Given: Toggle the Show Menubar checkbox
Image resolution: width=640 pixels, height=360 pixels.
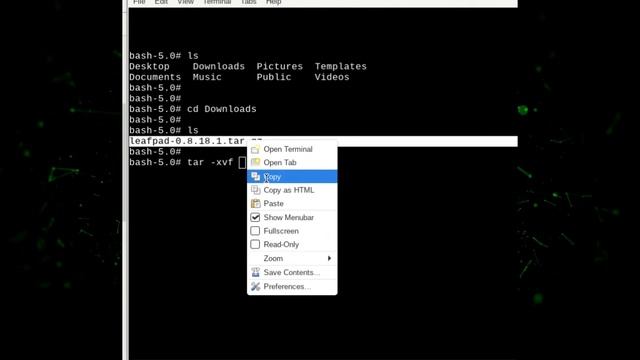Looking at the screenshot, I should coord(255,217).
